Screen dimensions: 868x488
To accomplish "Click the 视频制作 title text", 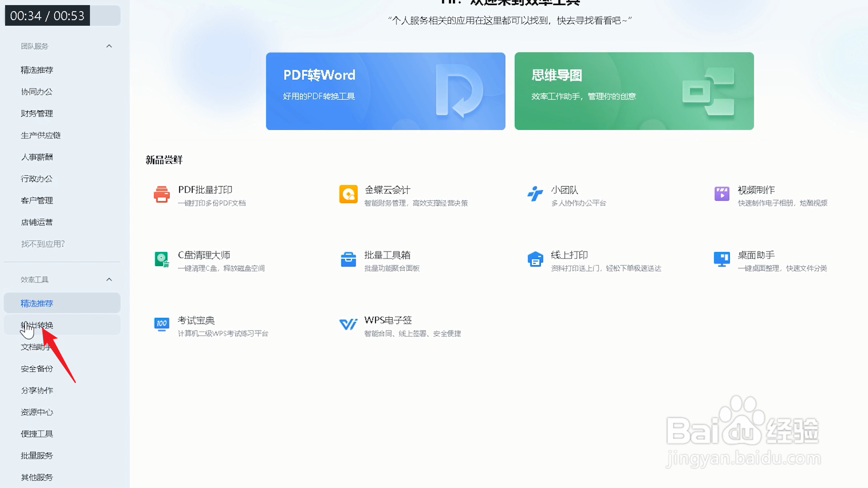I will (x=756, y=189).
